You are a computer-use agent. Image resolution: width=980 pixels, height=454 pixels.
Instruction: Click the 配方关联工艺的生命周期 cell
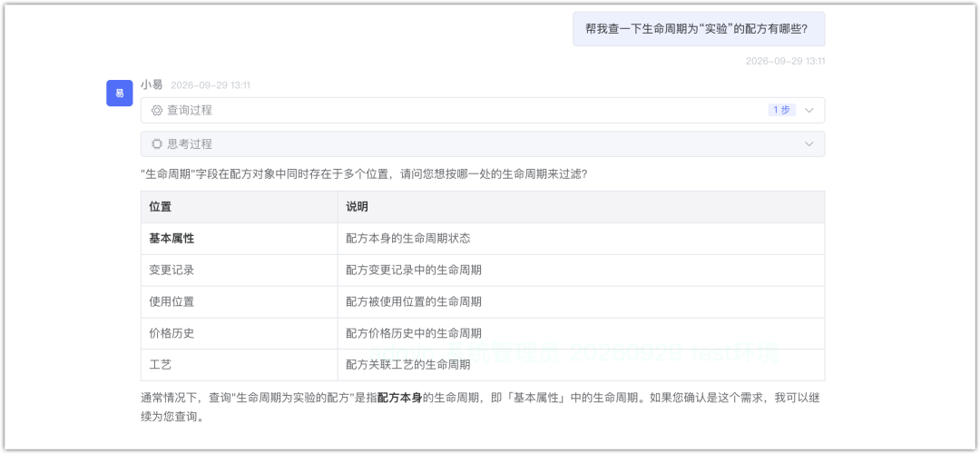582,365
